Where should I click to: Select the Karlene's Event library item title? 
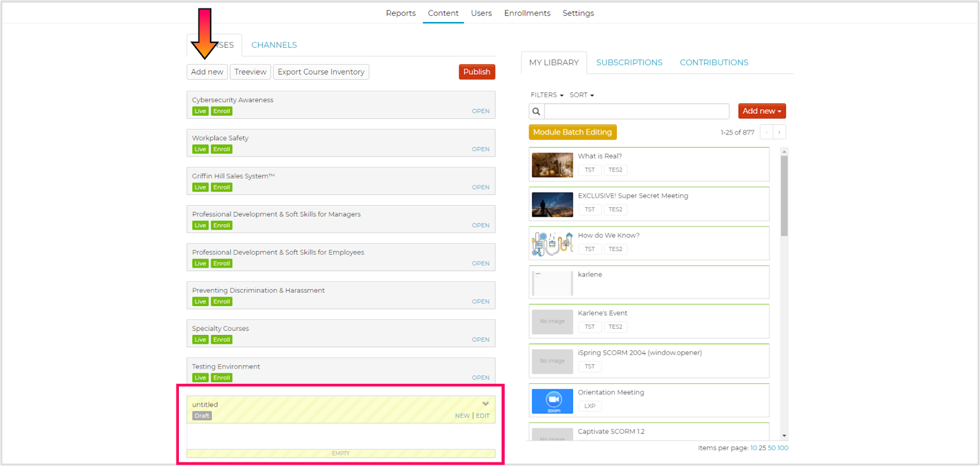(x=603, y=313)
